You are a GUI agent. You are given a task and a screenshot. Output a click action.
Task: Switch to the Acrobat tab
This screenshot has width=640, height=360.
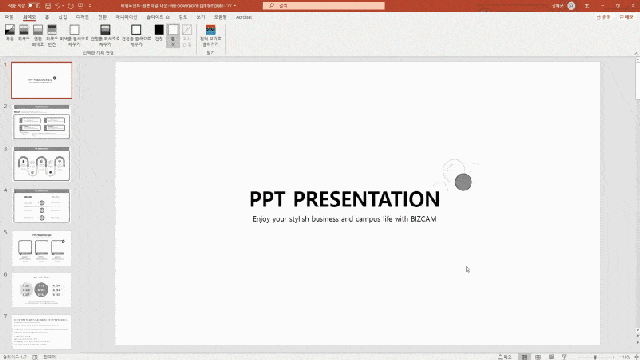point(244,17)
